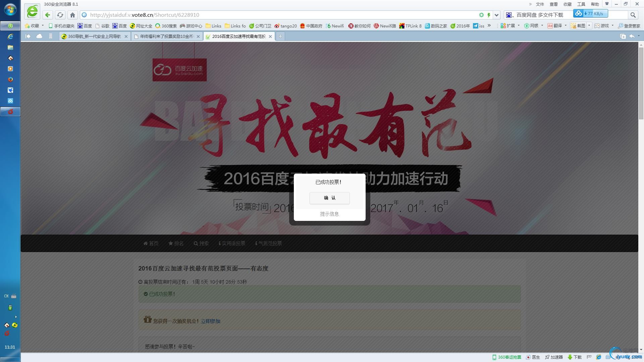Open the browser home page
This screenshot has width=644, height=362.
(x=72, y=15)
